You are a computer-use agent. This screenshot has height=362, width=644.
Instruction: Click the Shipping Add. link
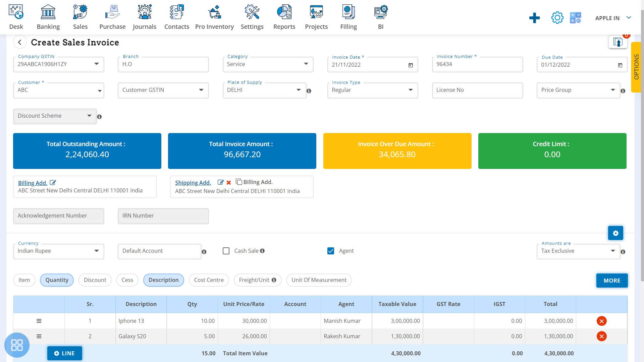point(193,182)
